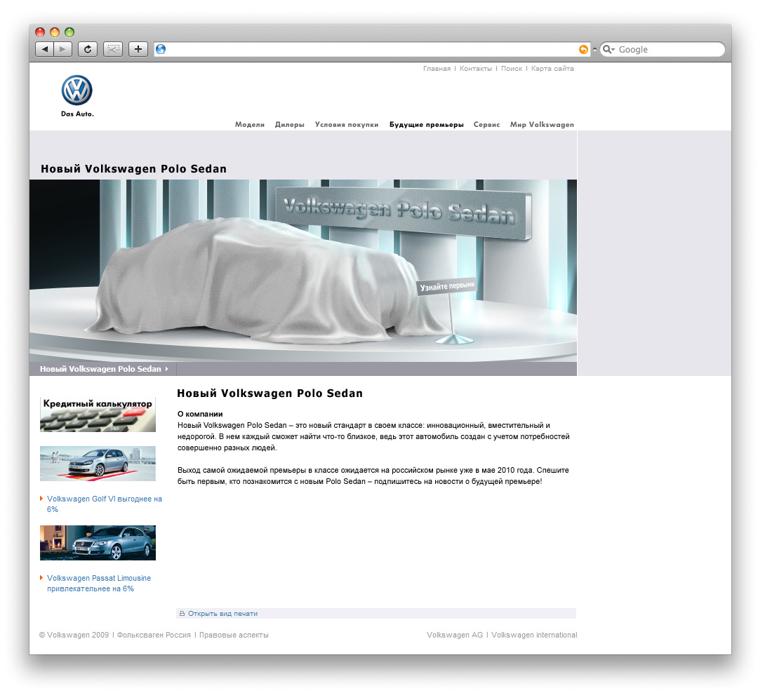Click the orange feed icon in the address bar
This screenshot has width=758, height=700.
[583, 49]
